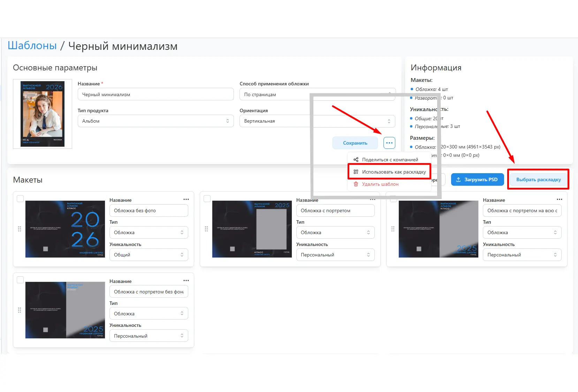Grab the drag handle of Обложка без фото card
This screenshot has width=578, height=392.
[x=20, y=229]
